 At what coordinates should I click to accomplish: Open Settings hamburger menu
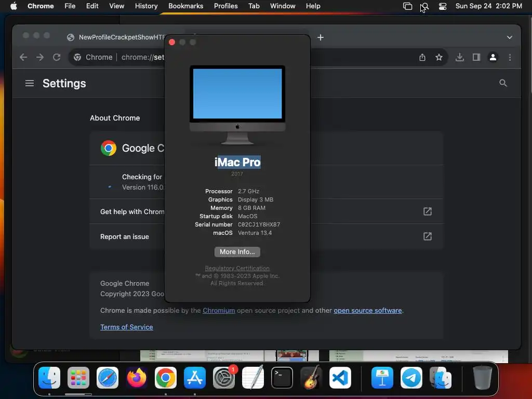[30, 83]
